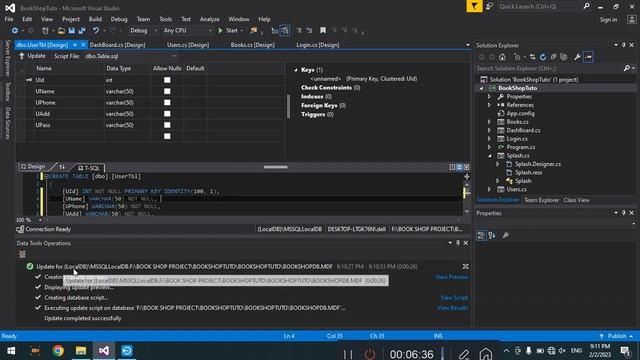Switch to the Class View tab
This screenshot has width=640, height=360.
(576, 200)
